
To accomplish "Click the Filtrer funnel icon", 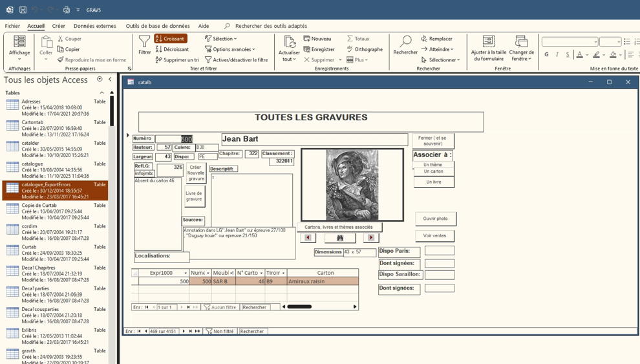I will coord(145,41).
